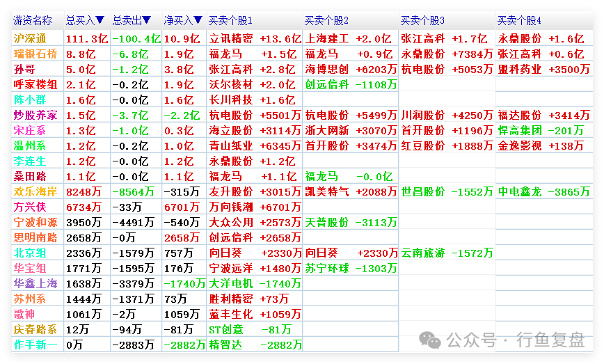Click 福达股份 +3414万 cell
Image resolution: width=604 pixels, height=364 pixels.
click(x=543, y=115)
